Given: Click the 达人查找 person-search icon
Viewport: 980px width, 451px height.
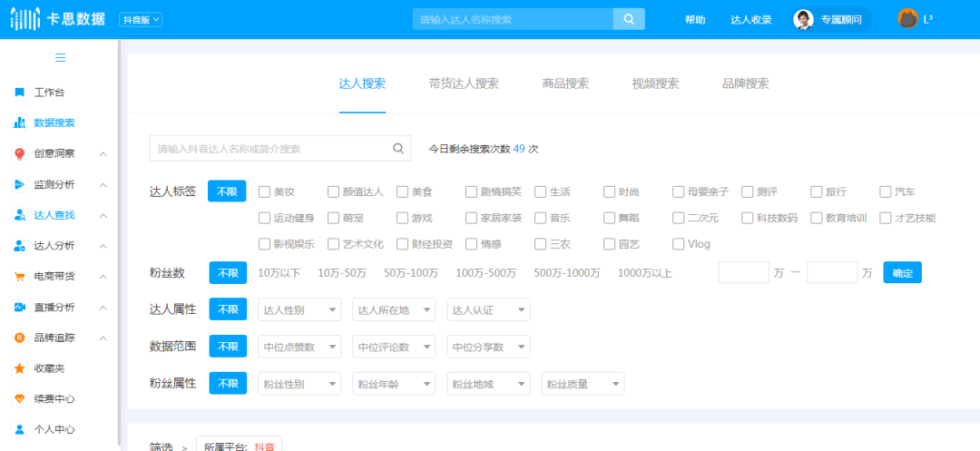Looking at the screenshot, I should [x=19, y=215].
